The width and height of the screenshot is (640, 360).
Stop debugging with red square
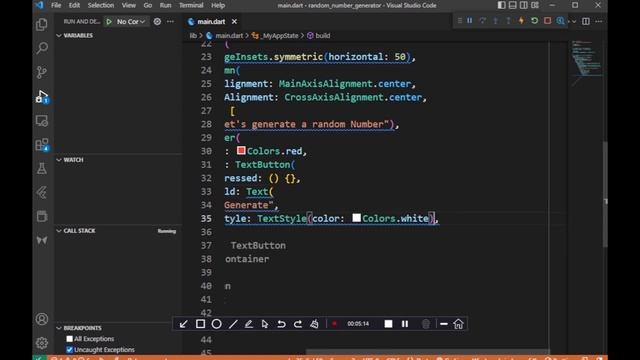click(547, 21)
